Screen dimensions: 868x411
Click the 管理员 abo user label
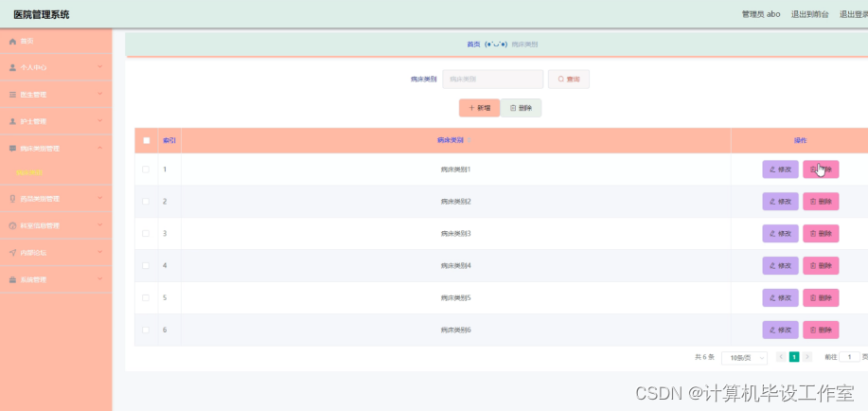click(x=761, y=14)
